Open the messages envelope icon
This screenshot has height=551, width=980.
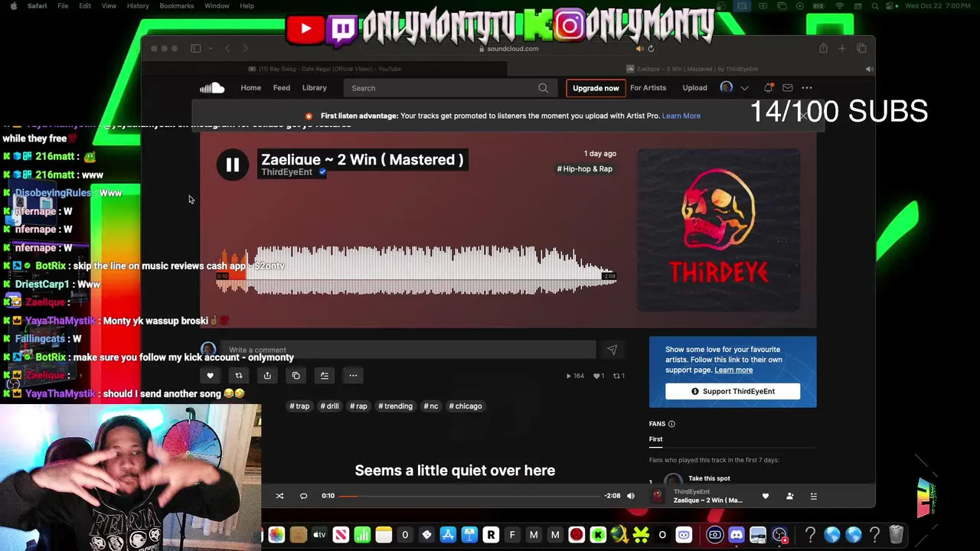click(x=787, y=88)
